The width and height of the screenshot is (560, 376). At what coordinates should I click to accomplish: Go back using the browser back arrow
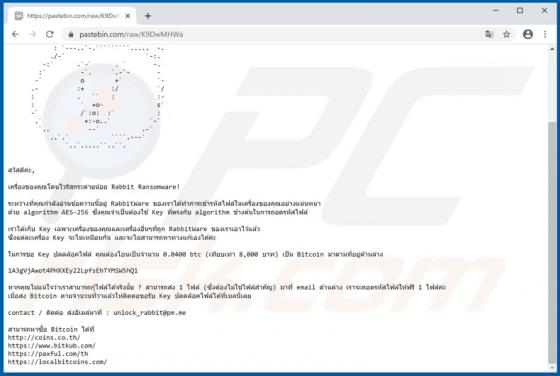point(15,34)
